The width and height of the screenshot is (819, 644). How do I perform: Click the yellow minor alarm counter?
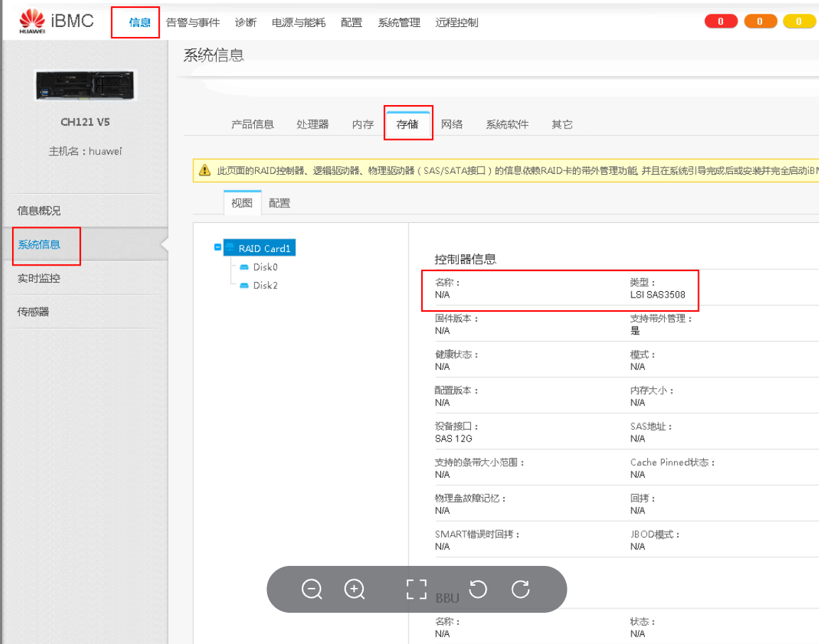pos(798,21)
